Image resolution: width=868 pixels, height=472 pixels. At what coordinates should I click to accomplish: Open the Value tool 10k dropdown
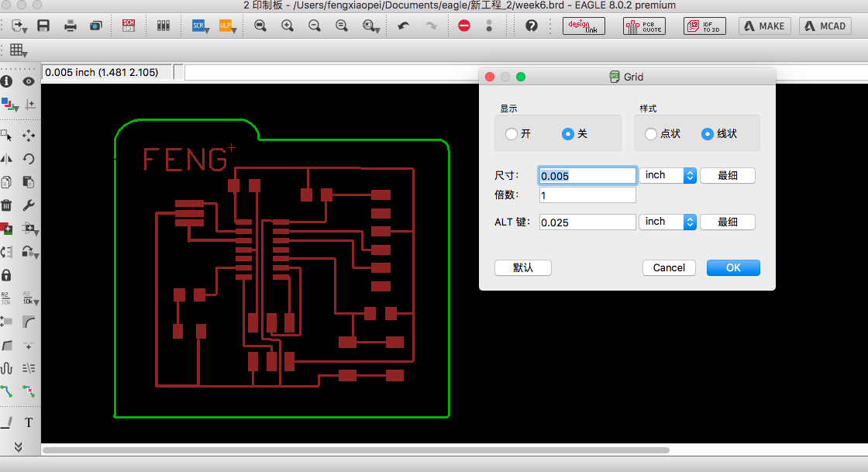[30, 298]
